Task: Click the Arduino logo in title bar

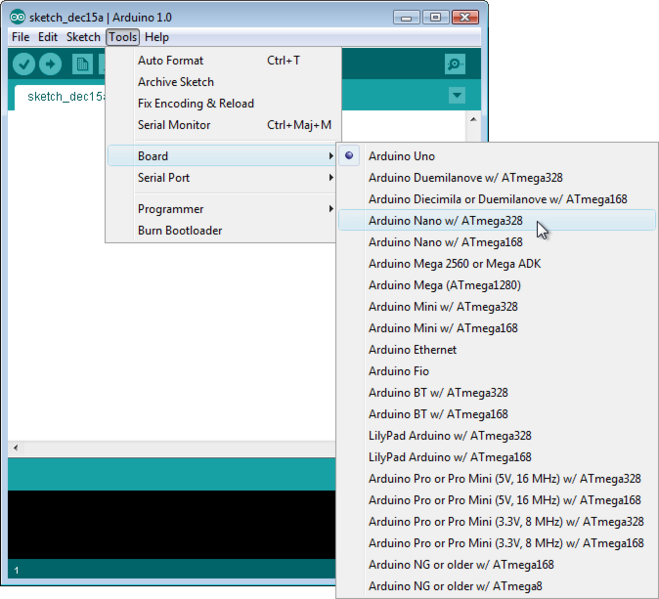Action: (17, 17)
